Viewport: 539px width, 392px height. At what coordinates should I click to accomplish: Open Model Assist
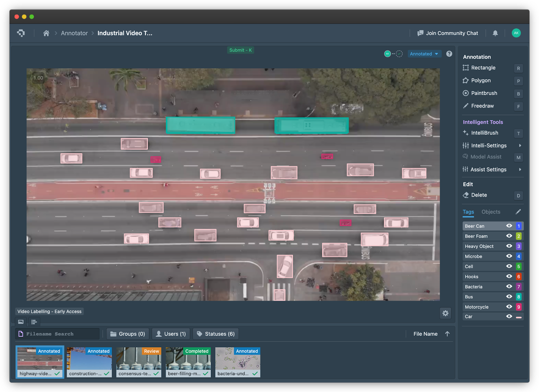(x=485, y=157)
